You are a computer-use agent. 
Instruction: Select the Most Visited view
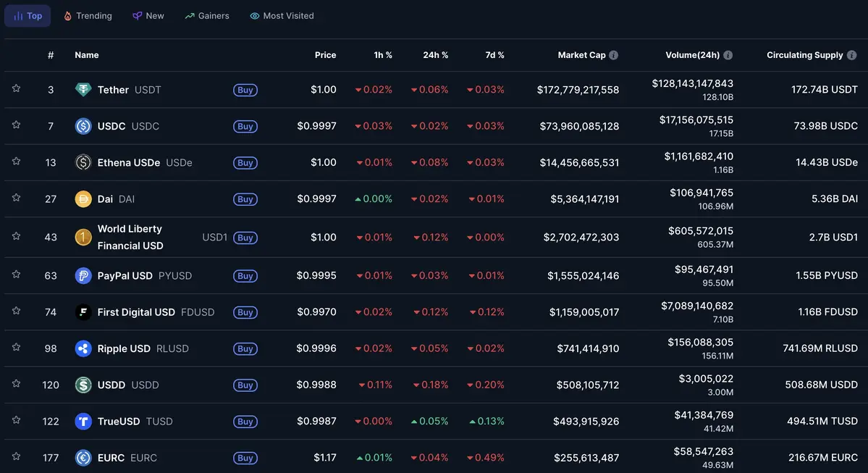point(282,15)
